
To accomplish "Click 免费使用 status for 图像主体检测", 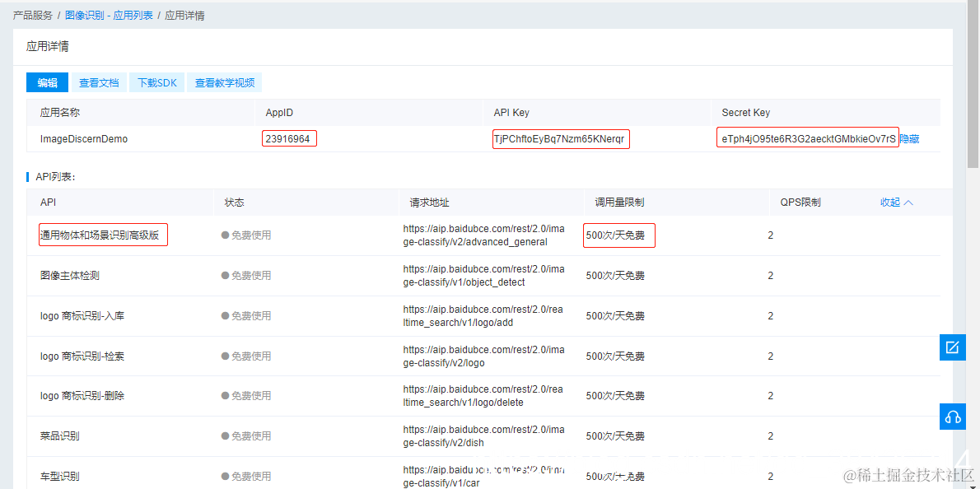I will tap(246, 276).
